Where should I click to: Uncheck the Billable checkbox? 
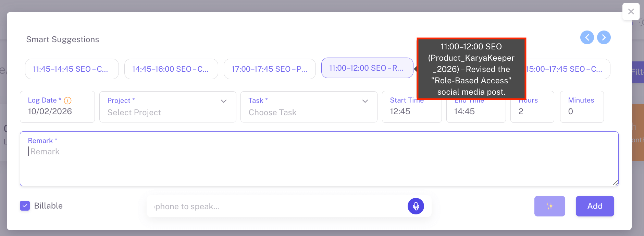click(25, 206)
